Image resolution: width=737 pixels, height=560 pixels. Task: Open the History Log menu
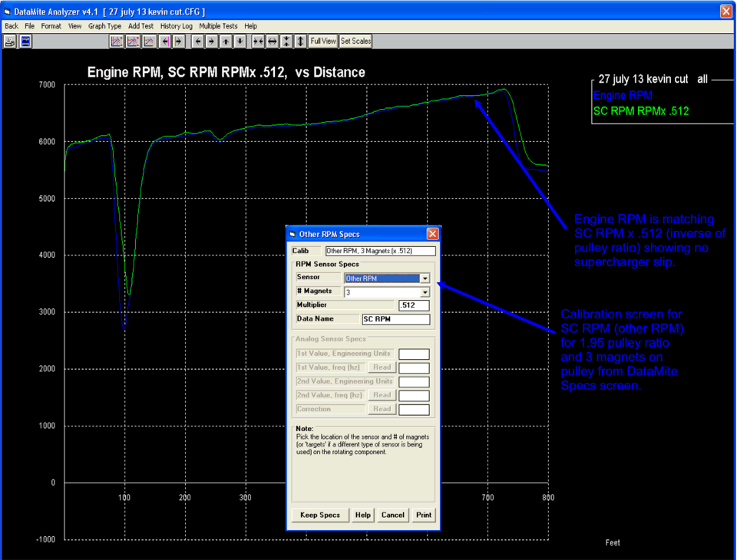click(x=177, y=26)
